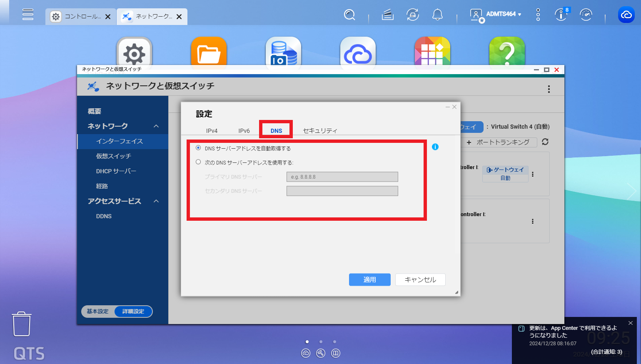Click the 適用 apply button
This screenshot has width=641, height=364.
pyautogui.click(x=370, y=279)
